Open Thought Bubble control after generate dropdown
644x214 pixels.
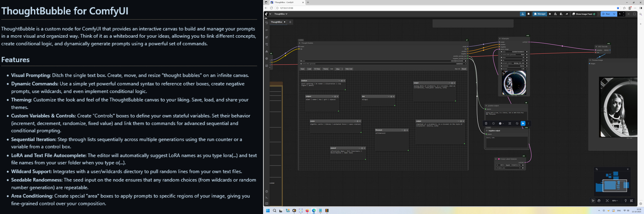383,64
